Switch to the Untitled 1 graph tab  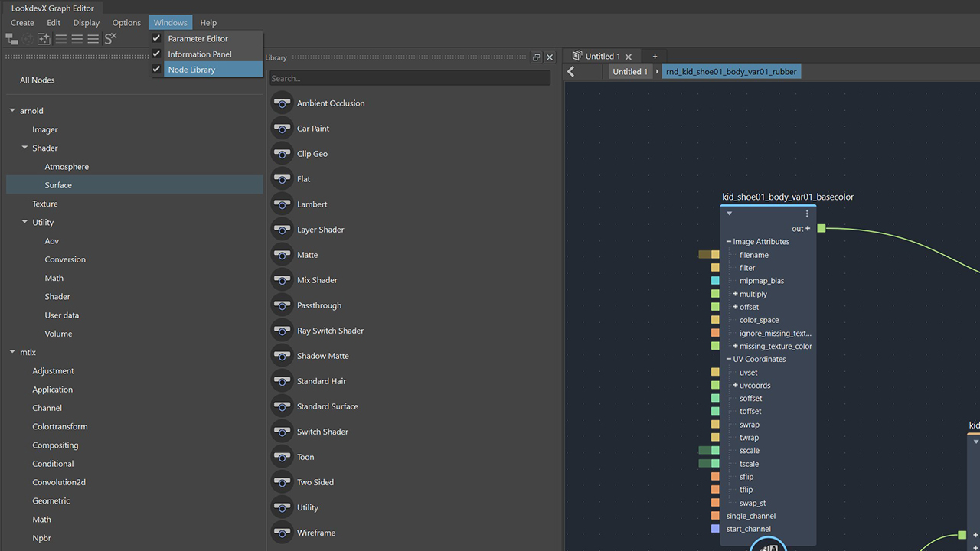coord(603,56)
